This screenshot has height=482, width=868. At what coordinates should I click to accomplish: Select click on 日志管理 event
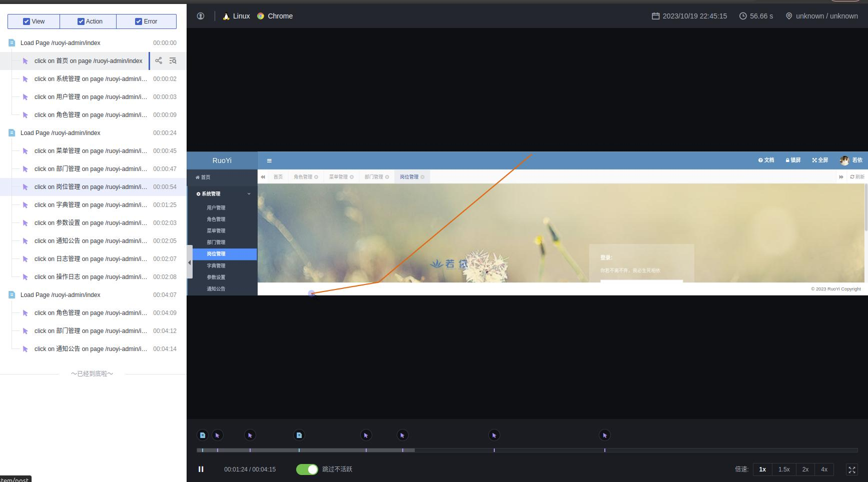pyautogui.click(x=93, y=259)
